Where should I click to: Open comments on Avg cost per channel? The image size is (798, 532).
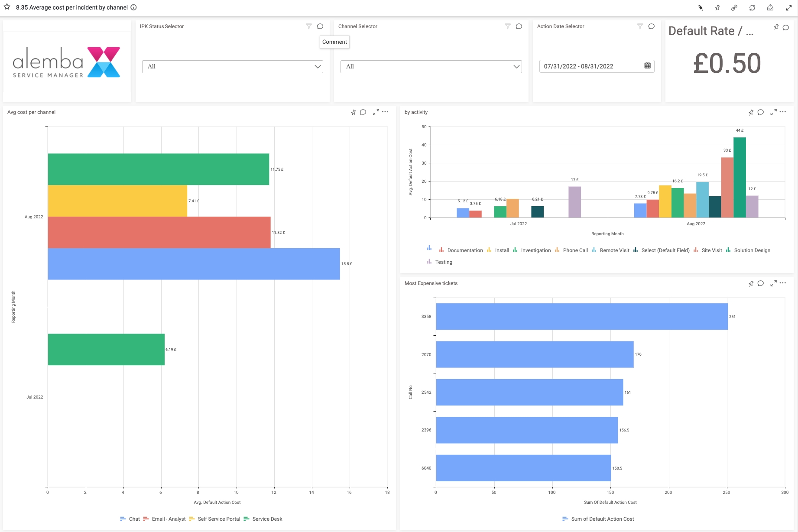(x=363, y=112)
